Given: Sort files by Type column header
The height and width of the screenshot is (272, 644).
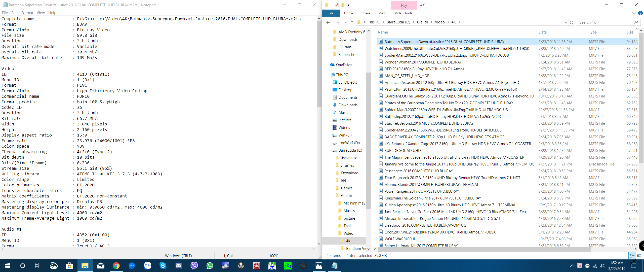Looking at the screenshot, I should coord(593,32).
